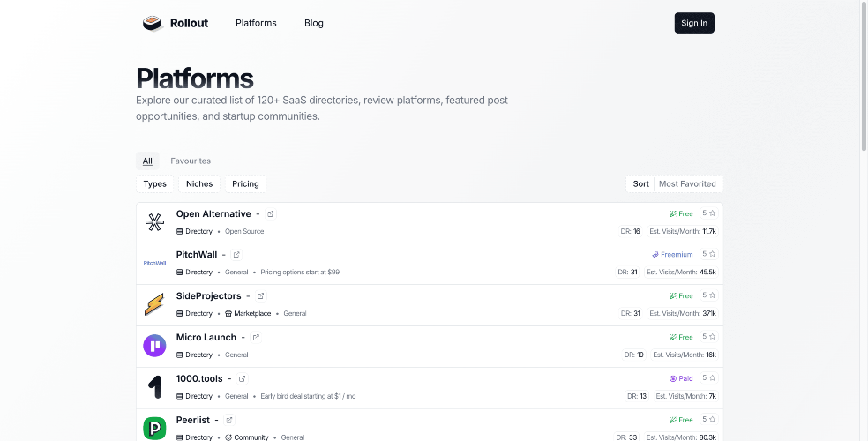Open the Niches filter dropdown
The height and width of the screenshot is (441, 868).
199,183
